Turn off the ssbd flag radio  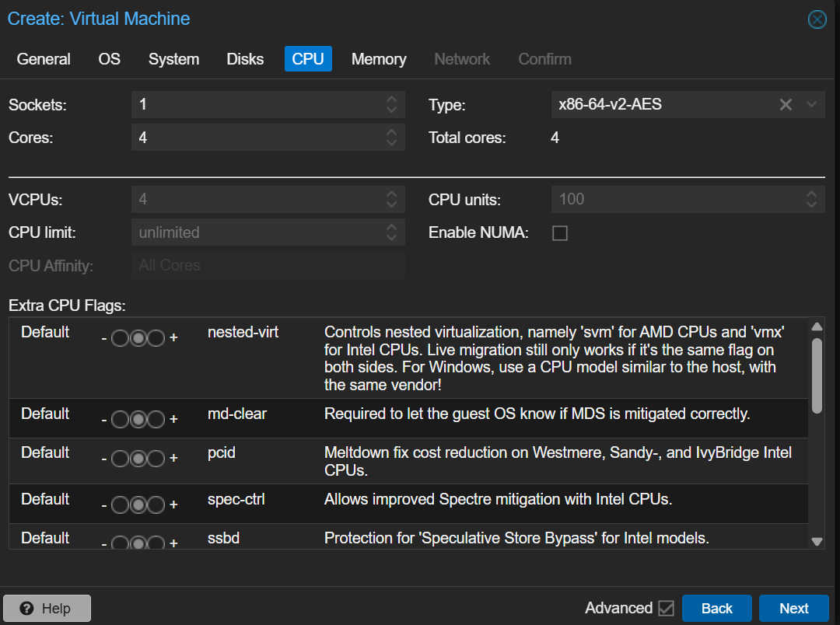pyautogui.click(x=120, y=543)
